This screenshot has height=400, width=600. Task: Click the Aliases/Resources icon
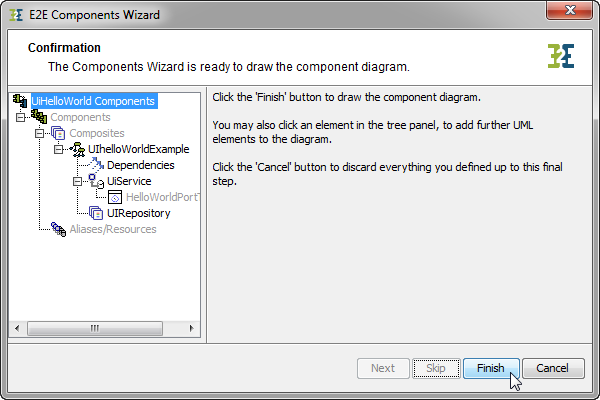click(58, 229)
